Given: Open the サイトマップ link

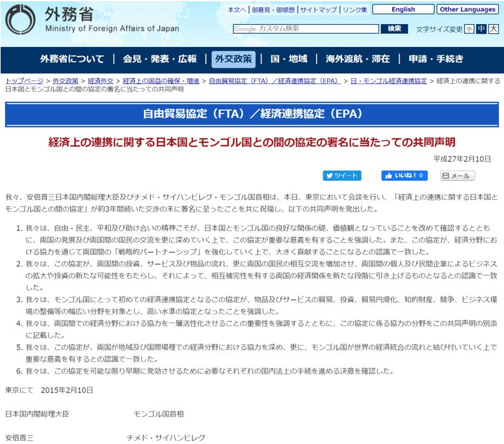Looking at the screenshot, I should [319, 10].
